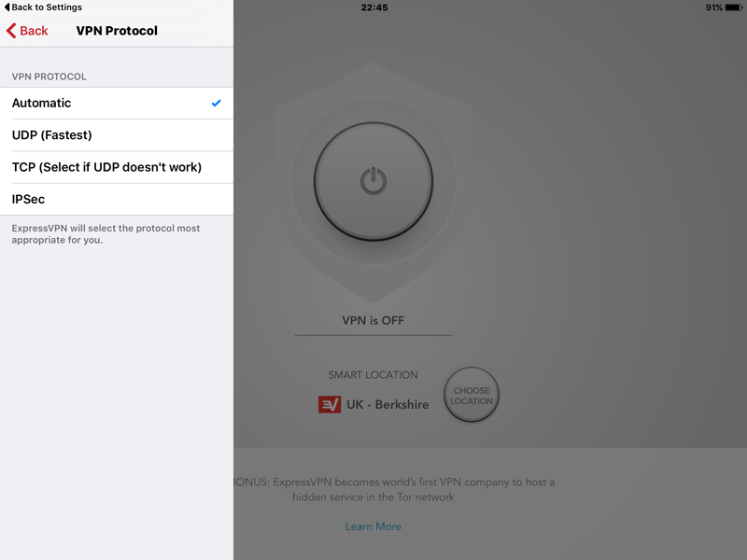Tap the 91% battery percentage
The width and height of the screenshot is (747, 560).
pyautogui.click(x=713, y=7)
